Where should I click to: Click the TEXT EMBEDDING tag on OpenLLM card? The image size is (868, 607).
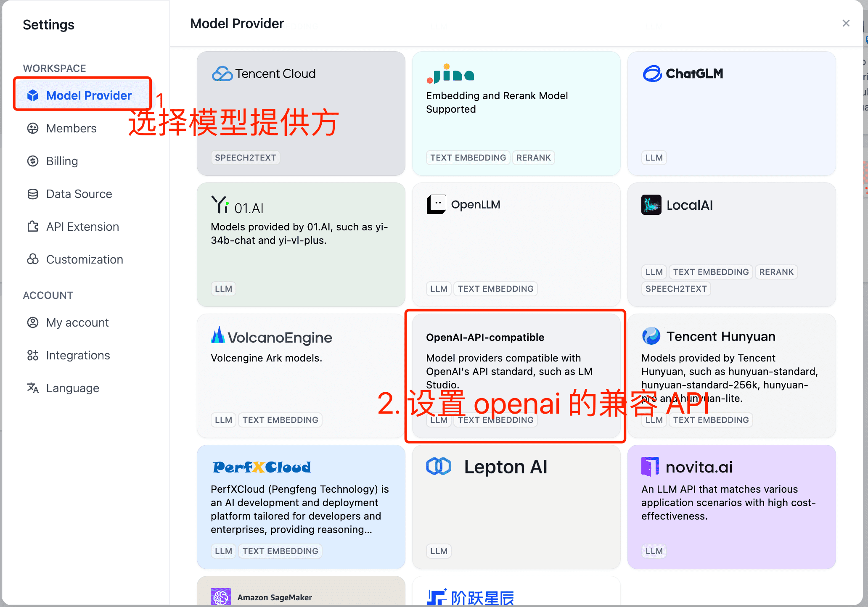(496, 289)
